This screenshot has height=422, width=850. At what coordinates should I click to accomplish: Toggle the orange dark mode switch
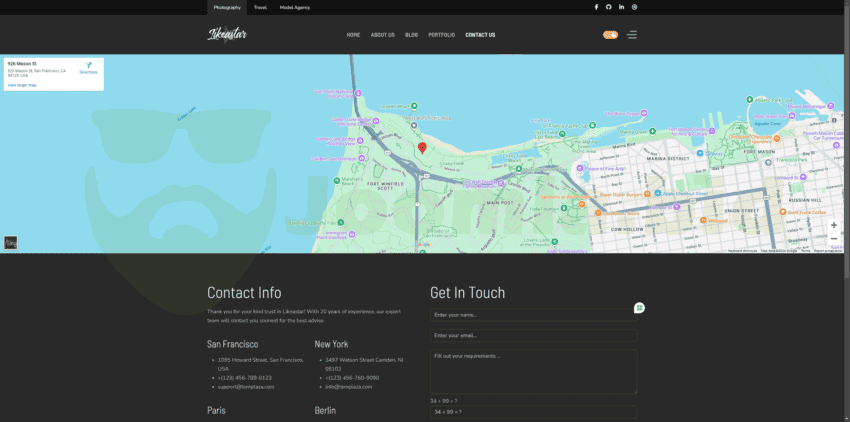(x=610, y=35)
